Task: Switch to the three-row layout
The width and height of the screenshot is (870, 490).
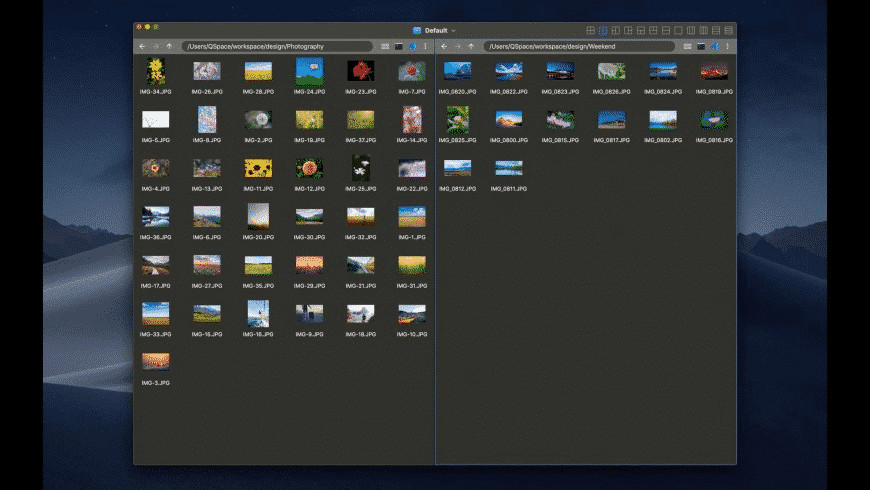Action: click(716, 30)
